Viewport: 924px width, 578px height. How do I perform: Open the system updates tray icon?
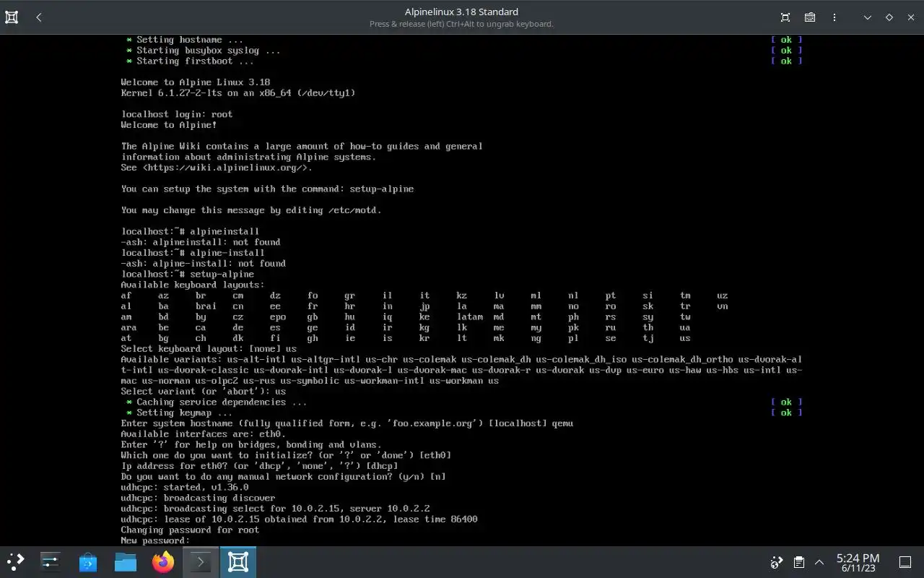[777, 562]
